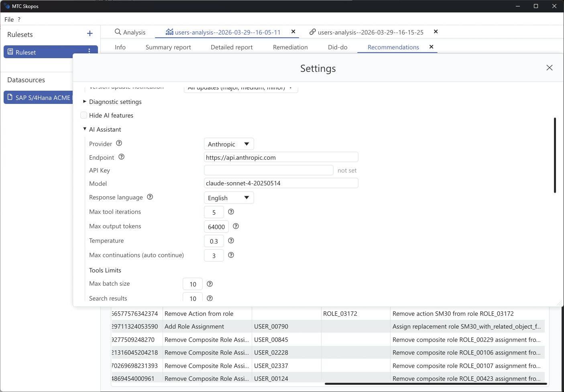Close the Settings dialog
The height and width of the screenshot is (392, 564).
click(x=549, y=67)
